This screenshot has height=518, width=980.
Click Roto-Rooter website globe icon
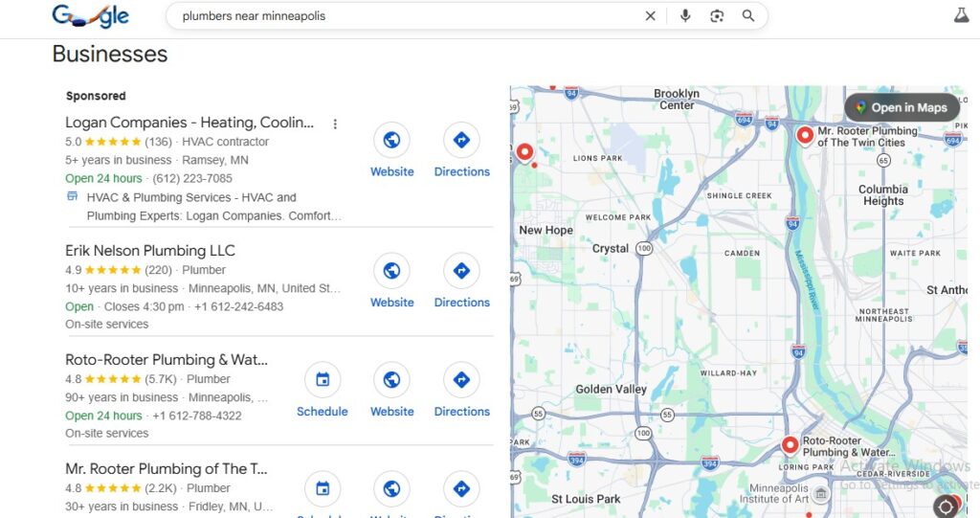coord(391,379)
